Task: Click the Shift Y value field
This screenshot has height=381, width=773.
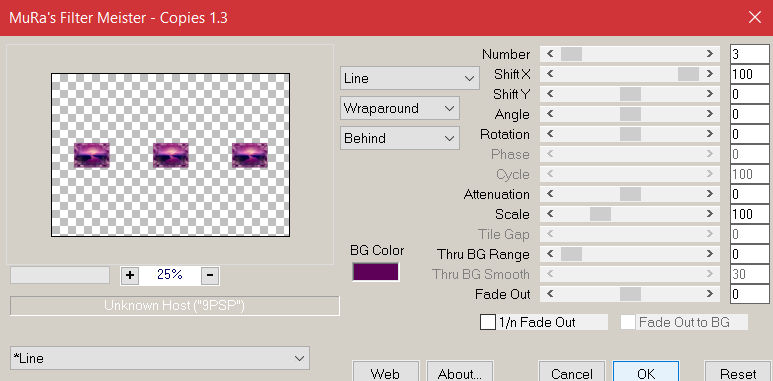Action: [750, 94]
